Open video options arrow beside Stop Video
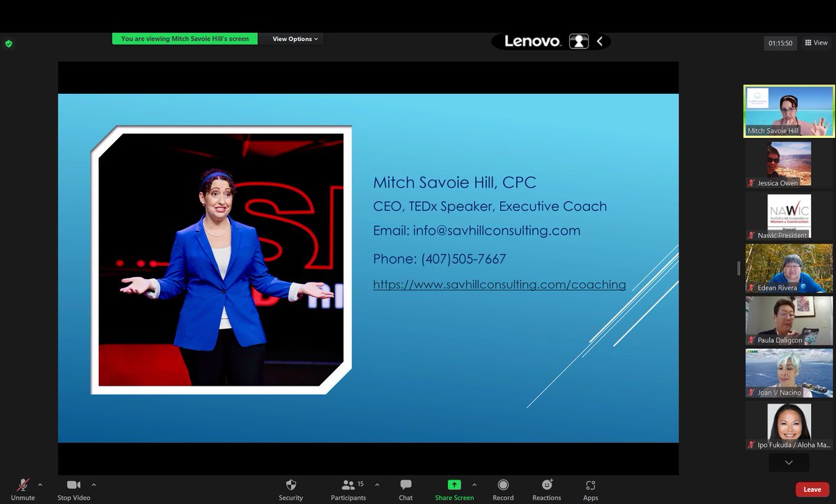836x504 pixels. pos(93,485)
